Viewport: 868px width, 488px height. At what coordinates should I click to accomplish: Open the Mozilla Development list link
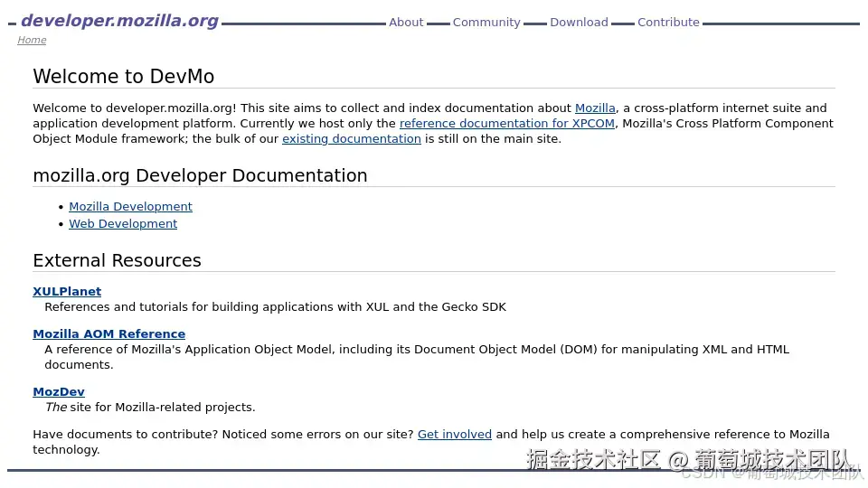130,207
